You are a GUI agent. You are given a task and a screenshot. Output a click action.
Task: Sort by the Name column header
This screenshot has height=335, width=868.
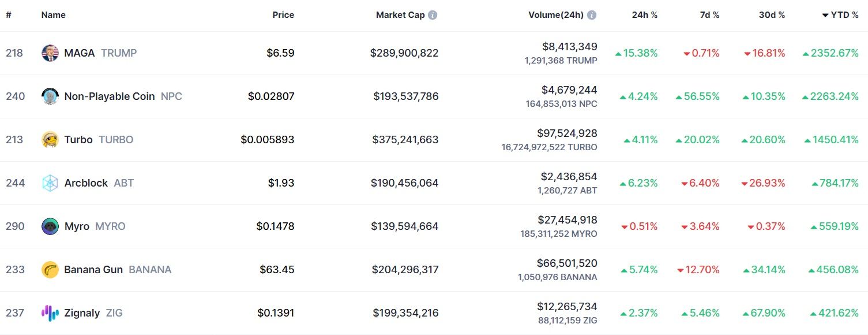coord(53,15)
